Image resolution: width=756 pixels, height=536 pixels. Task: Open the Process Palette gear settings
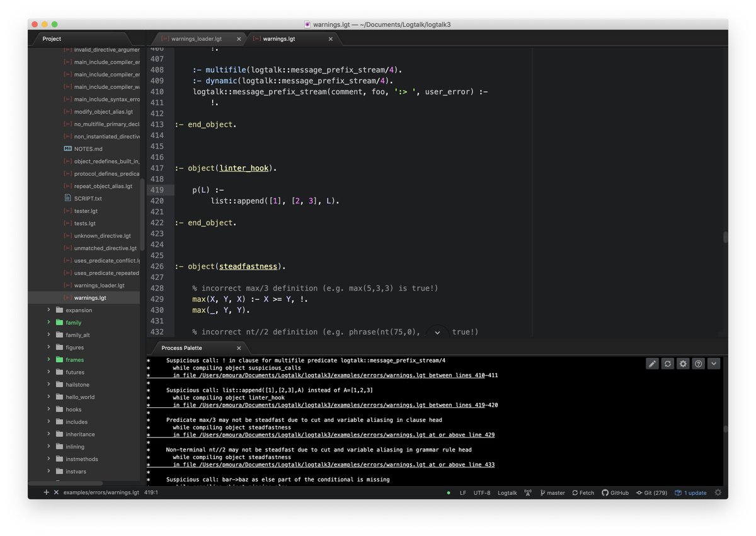[683, 364]
